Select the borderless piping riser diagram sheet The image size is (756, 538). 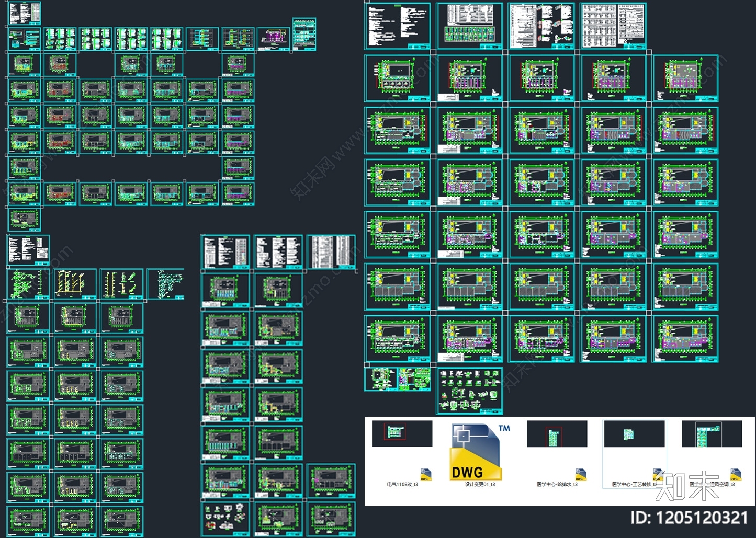166,284
